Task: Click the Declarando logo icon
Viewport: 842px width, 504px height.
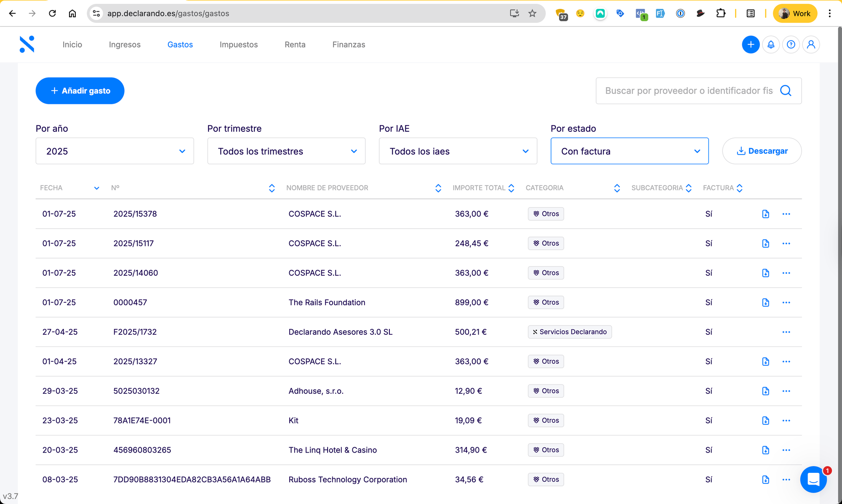Action: coord(27,44)
